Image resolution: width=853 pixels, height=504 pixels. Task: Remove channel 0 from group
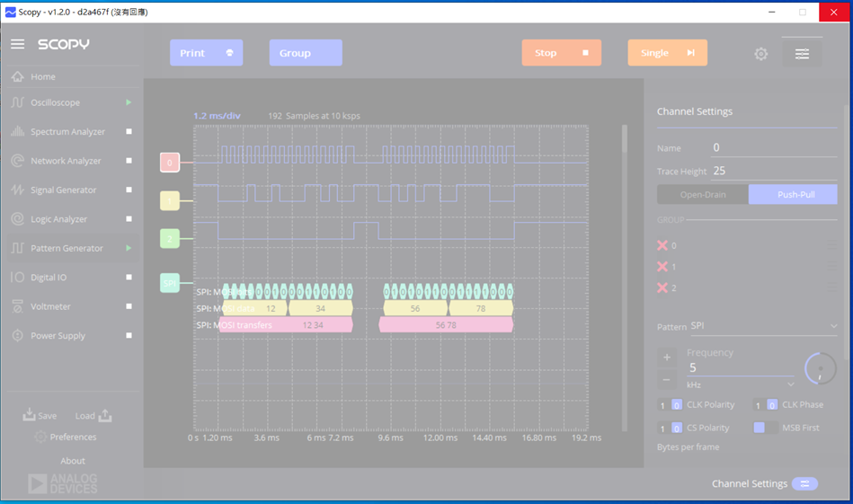pos(662,245)
